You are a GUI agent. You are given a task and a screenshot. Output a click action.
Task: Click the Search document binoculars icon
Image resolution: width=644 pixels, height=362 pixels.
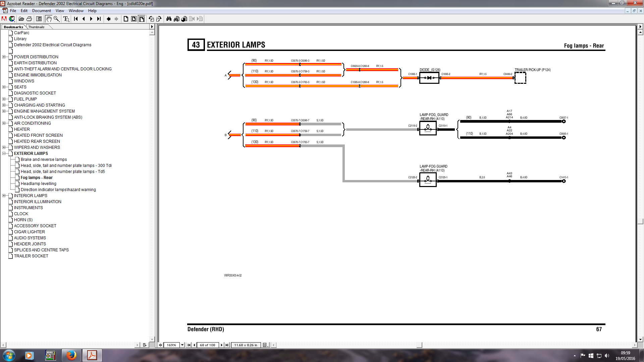point(176,19)
